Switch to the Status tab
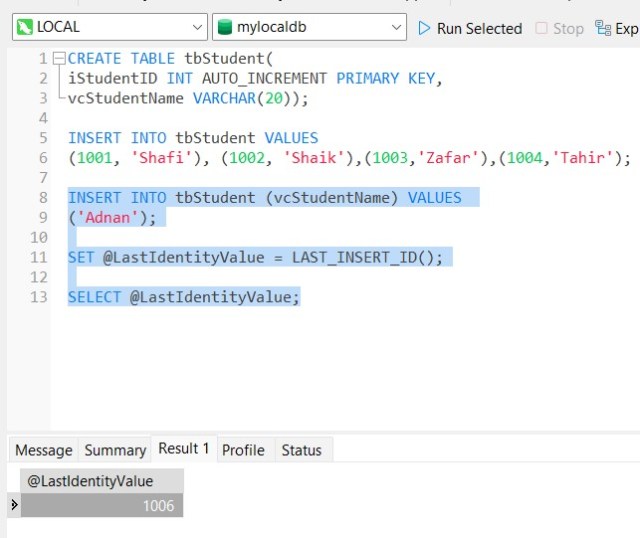 pyautogui.click(x=301, y=450)
